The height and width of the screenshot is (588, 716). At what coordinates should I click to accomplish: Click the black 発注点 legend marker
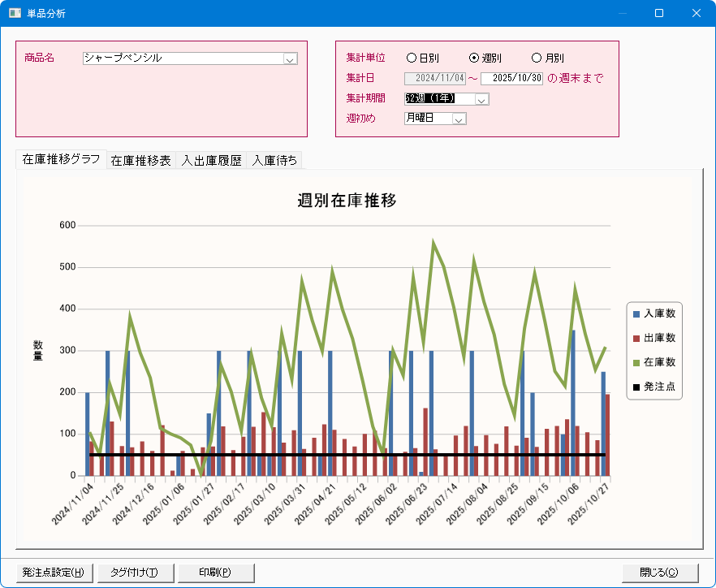point(637,387)
